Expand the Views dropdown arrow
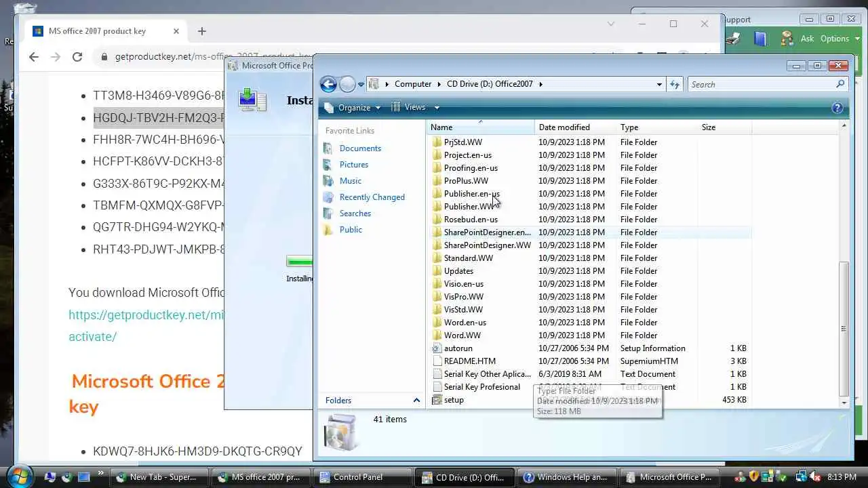The image size is (868, 488). pos(437,108)
